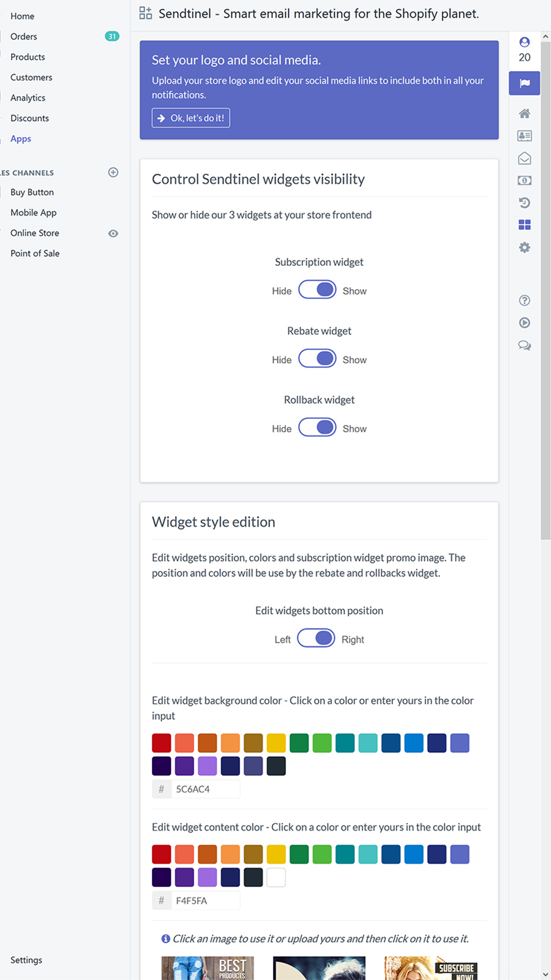Open the envelope icon in right sidebar
551x980 pixels.
click(x=525, y=159)
